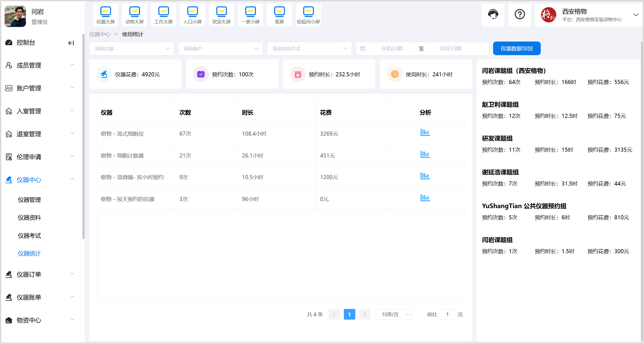Open analysis chart for 流式细胞仪
Screen dimensions: 644x344
pos(425,133)
